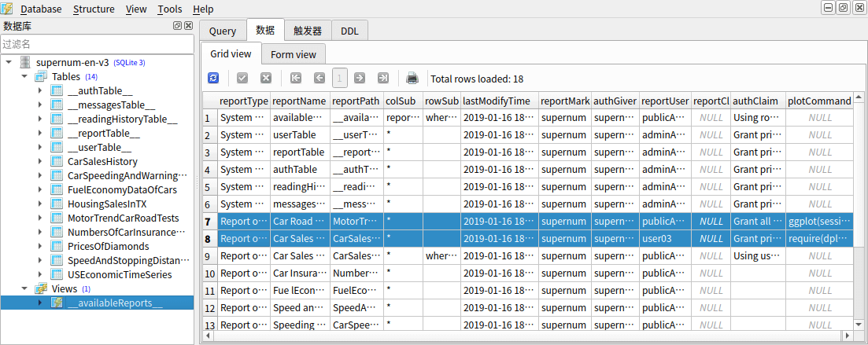Image resolution: width=868 pixels, height=345 pixels.
Task: Click the page number 1 box
Action: [339, 78]
